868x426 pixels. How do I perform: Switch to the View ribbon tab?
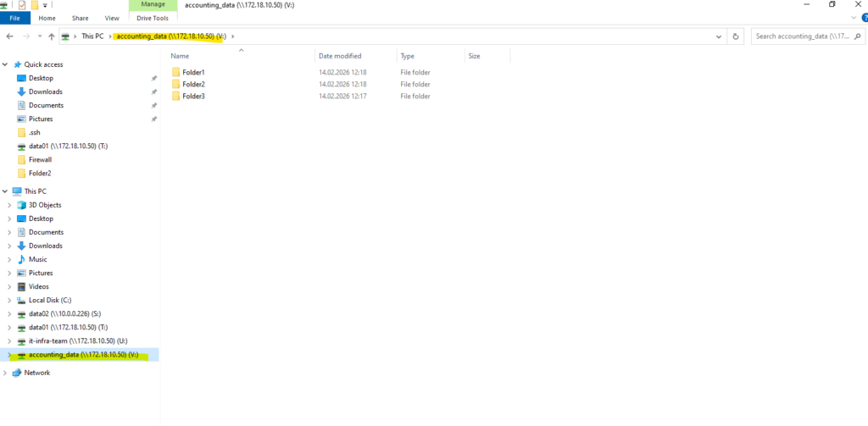pyautogui.click(x=112, y=18)
